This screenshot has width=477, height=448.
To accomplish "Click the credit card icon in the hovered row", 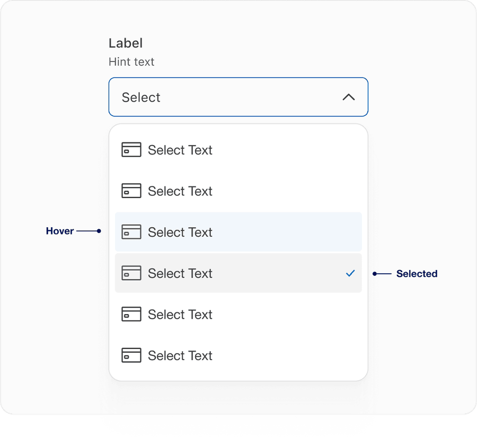I will pos(131,232).
